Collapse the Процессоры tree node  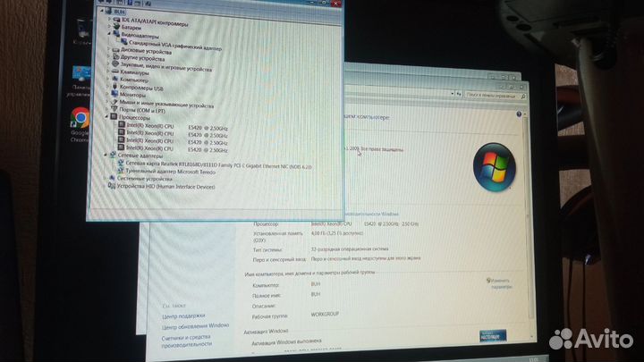point(110,117)
